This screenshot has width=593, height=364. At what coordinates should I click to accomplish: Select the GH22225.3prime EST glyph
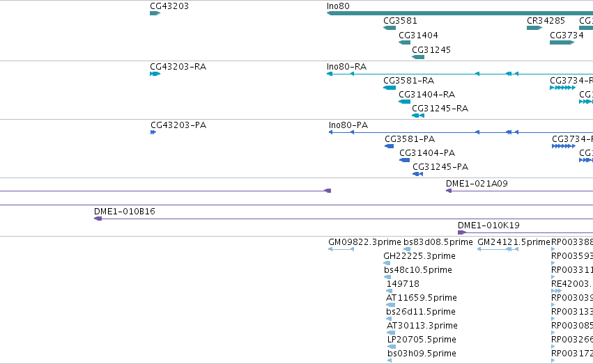[x=387, y=263]
